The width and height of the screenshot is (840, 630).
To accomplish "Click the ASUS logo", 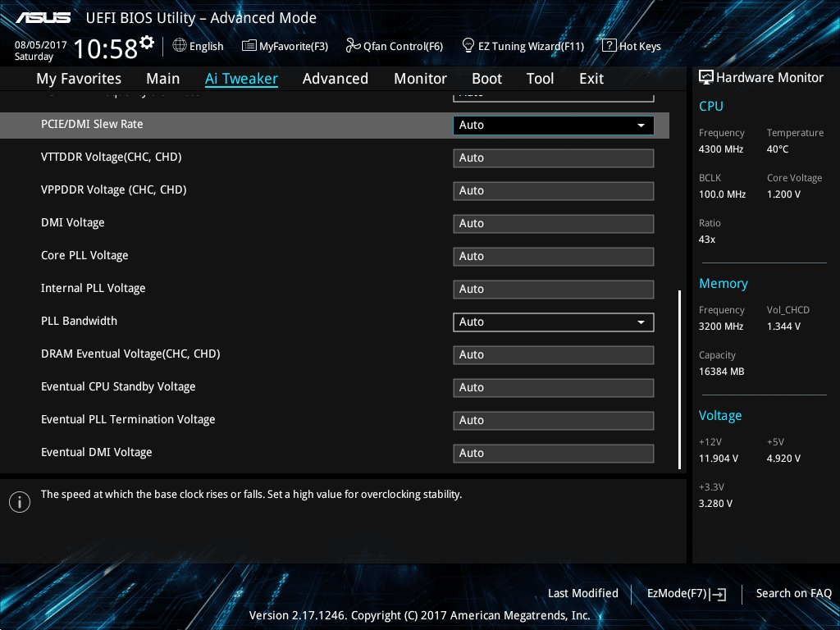I will tap(43, 18).
